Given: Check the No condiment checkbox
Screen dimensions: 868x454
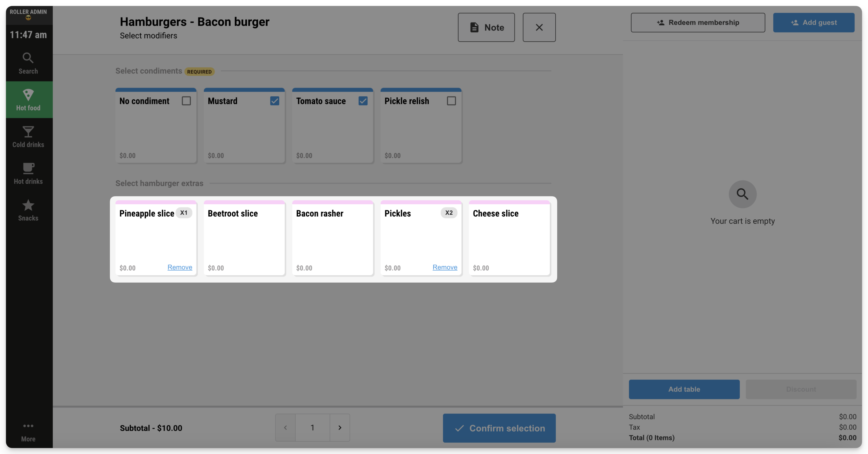Looking at the screenshot, I should (x=186, y=101).
